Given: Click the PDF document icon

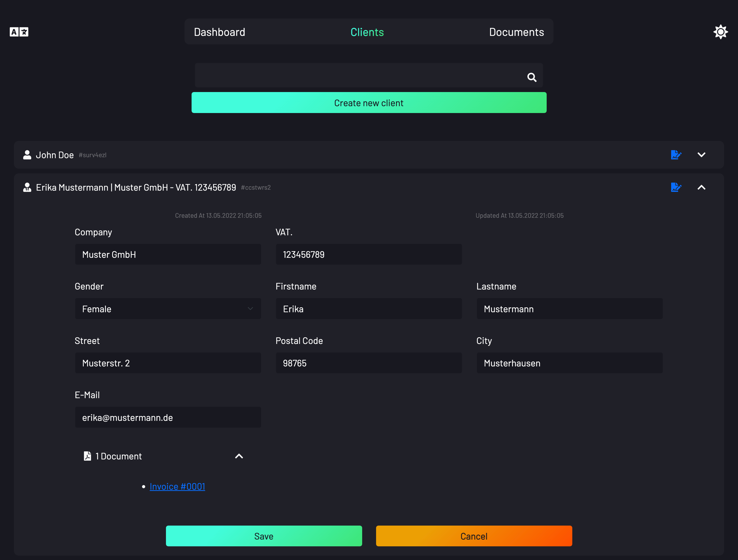Looking at the screenshot, I should [x=87, y=456].
